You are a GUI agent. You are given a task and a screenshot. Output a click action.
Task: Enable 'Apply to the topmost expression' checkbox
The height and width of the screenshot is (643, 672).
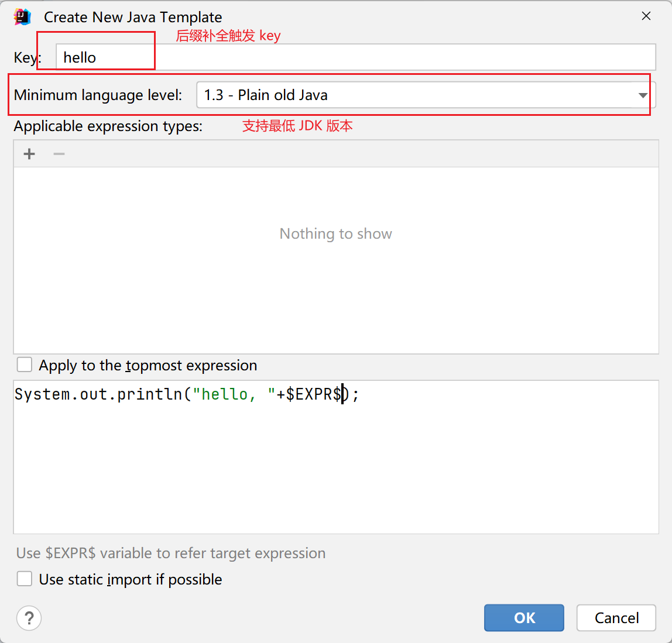(25, 365)
